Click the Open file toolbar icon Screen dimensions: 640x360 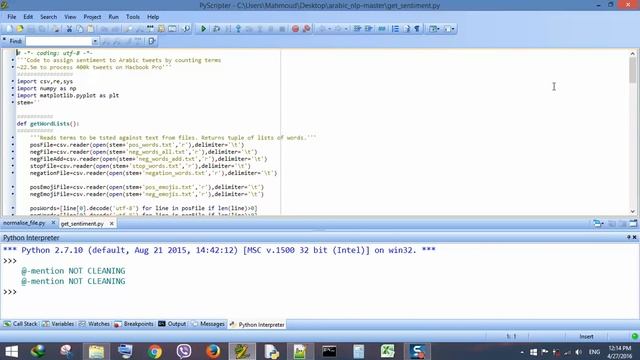pos(20,29)
